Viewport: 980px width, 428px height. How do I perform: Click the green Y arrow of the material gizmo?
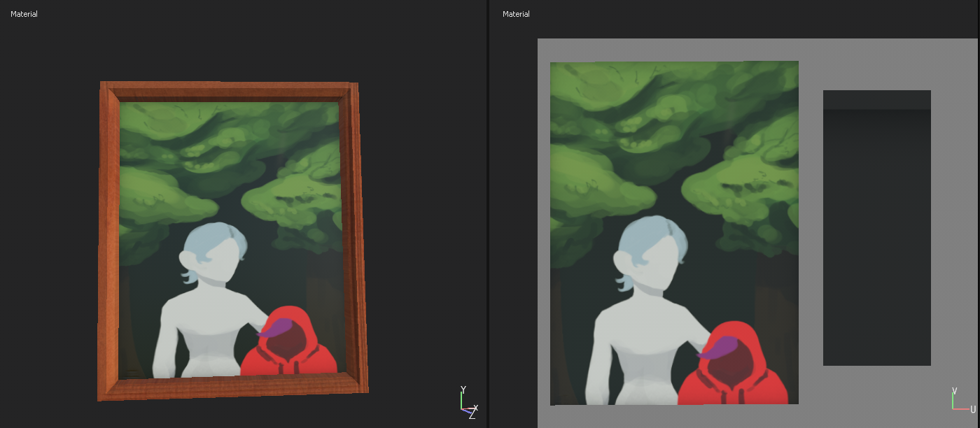[x=461, y=400]
